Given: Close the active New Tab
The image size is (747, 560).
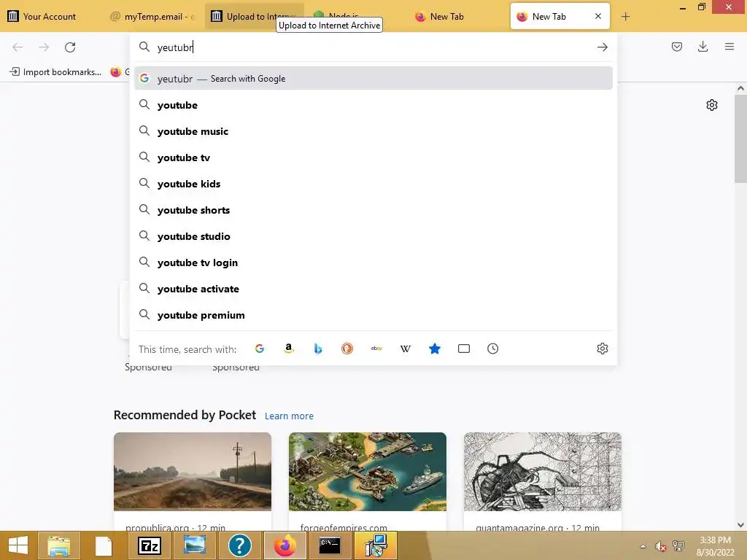Looking at the screenshot, I should [598, 16].
